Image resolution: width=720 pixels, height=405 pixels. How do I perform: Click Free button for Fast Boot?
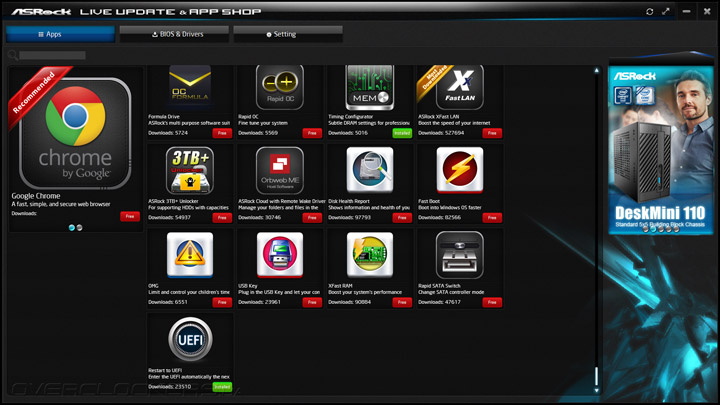(492, 218)
